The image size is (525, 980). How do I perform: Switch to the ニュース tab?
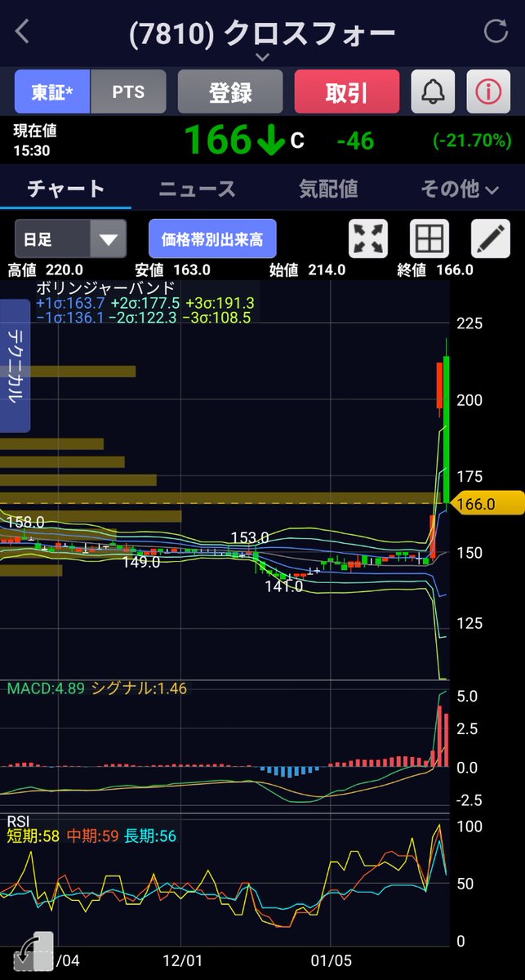tap(197, 189)
